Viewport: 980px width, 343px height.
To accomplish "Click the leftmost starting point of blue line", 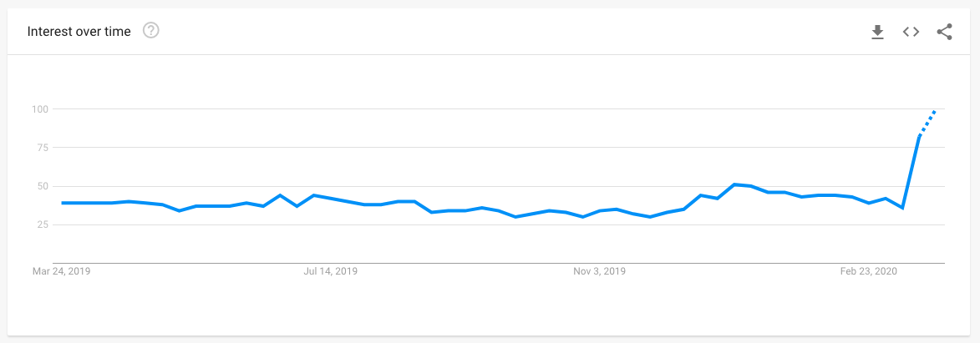I will [x=63, y=203].
